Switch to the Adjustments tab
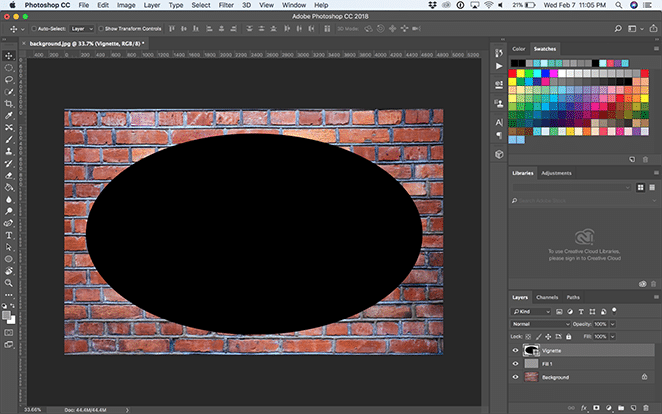The width and height of the screenshot is (662, 414). [x=556, y=173]
